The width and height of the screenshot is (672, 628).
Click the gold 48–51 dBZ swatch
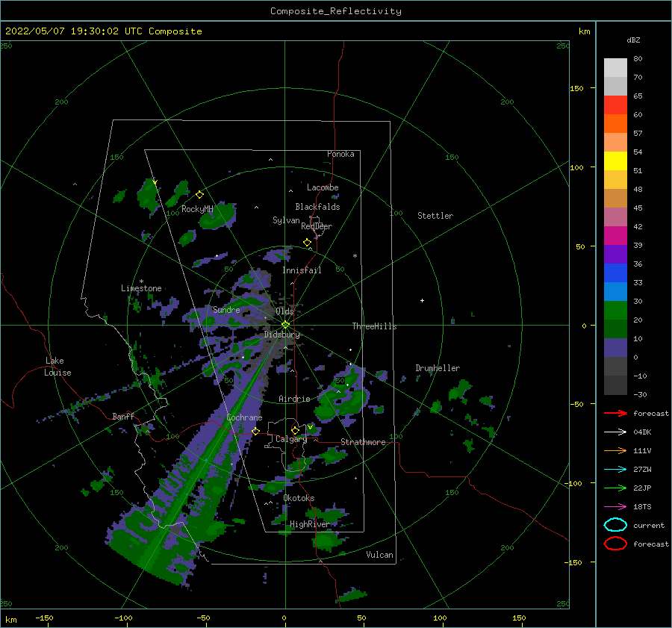(x=615, y=180)
